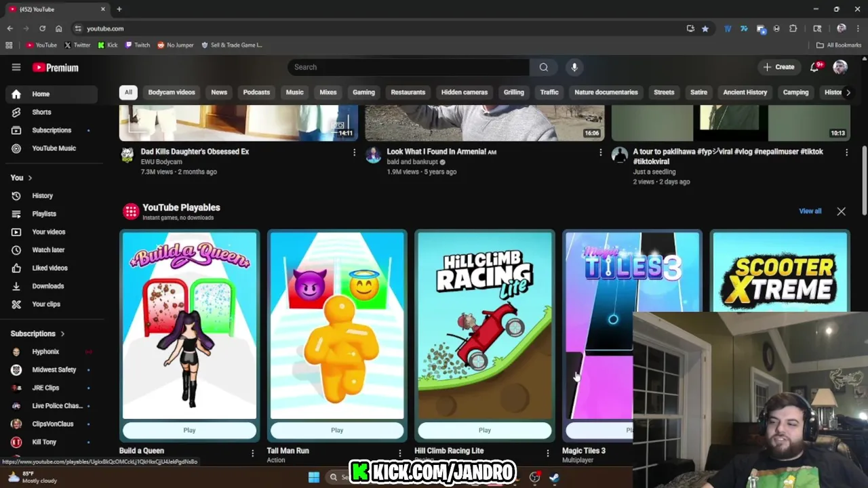Open the account avatar menu
Screen dimensions: 868x488
pyautogui.click(x=840, y=67)
